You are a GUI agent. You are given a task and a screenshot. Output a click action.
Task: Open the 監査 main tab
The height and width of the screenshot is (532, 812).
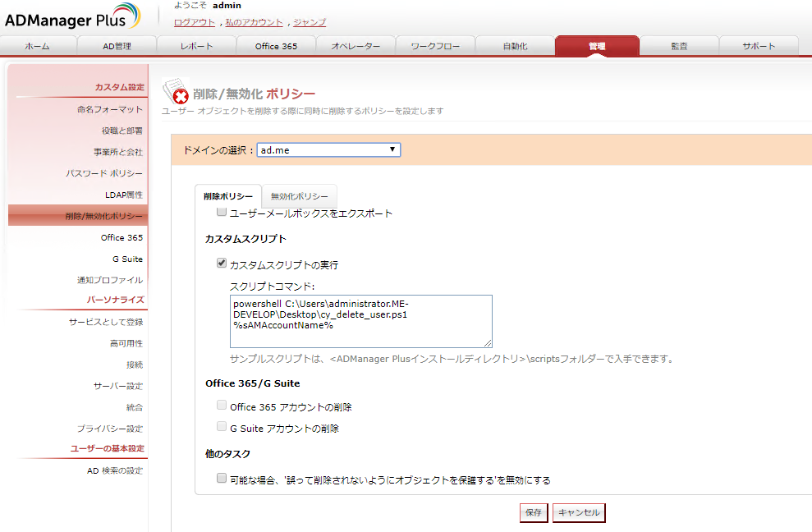pyautogui.click(x=680, y=46)
